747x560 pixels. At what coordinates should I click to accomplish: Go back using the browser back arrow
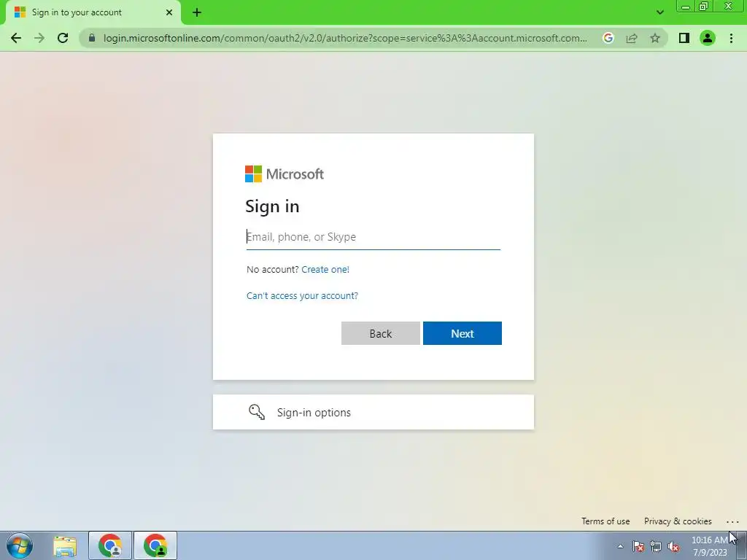click(16, 38)
